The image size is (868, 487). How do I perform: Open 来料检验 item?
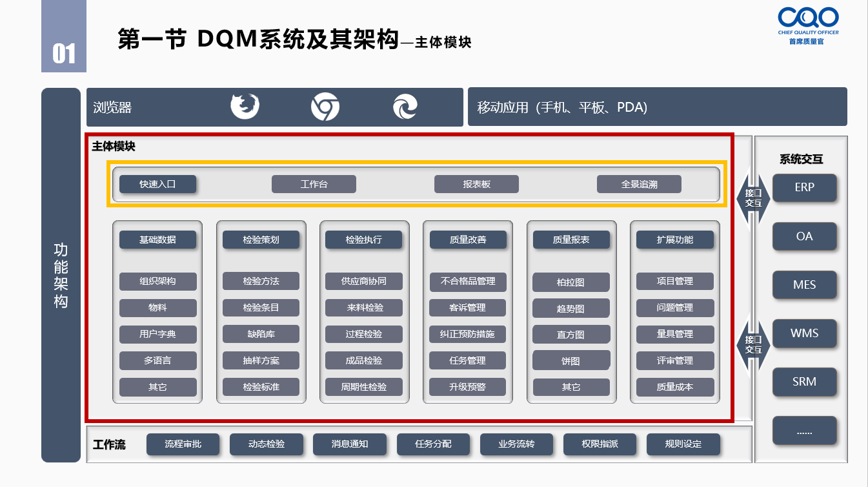click(x=364, y=307)
